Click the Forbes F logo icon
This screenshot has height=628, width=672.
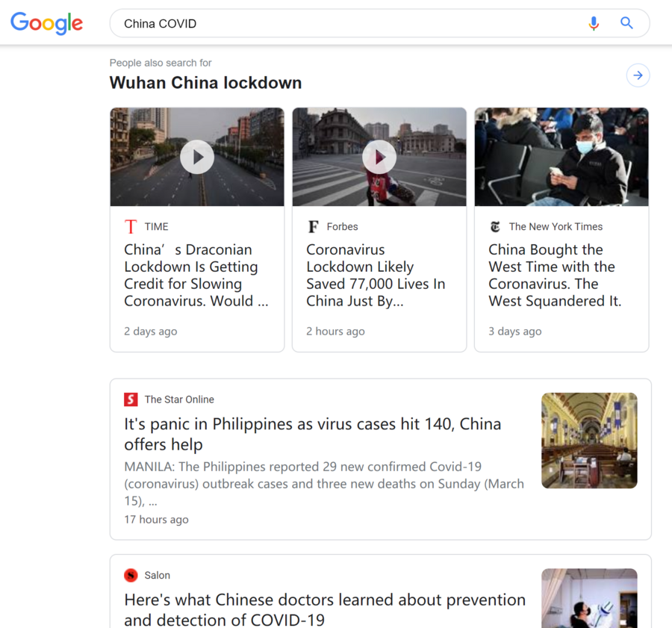pyautogui.click(x=314, y=226)
